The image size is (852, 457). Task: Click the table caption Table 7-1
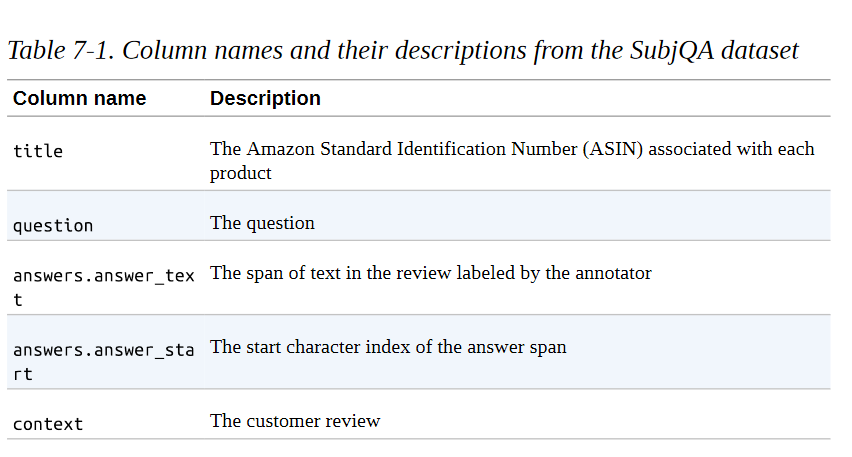(403, 51)
